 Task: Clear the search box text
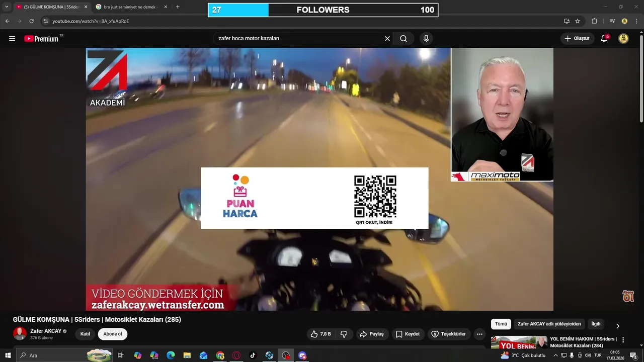click(x=387, y=39)
